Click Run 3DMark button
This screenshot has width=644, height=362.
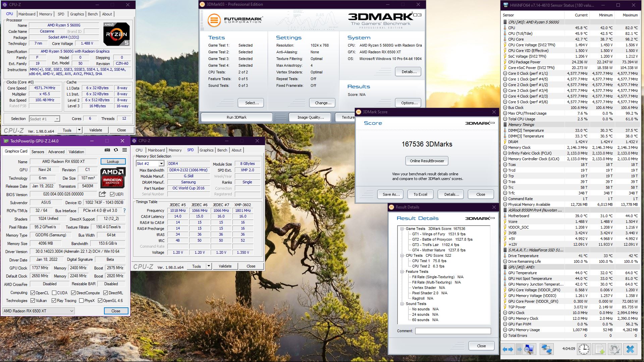point(236,117)
